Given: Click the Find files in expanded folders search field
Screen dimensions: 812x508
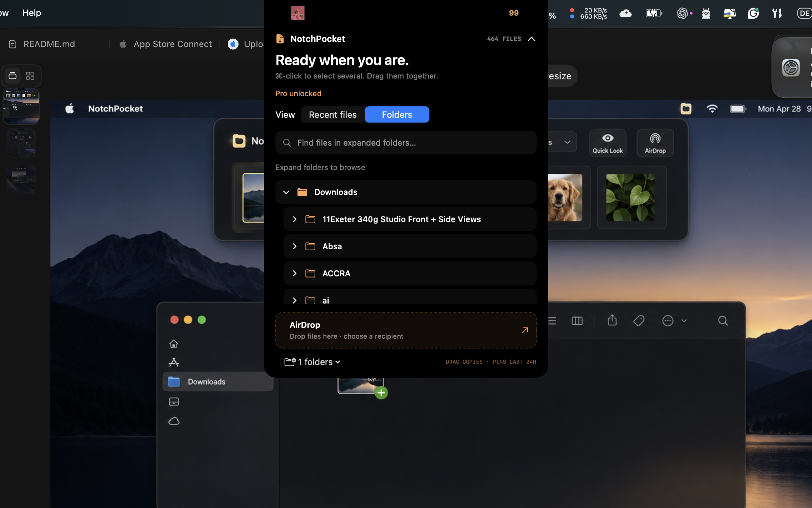Looking at the screenshot, I should pos(406,143).
